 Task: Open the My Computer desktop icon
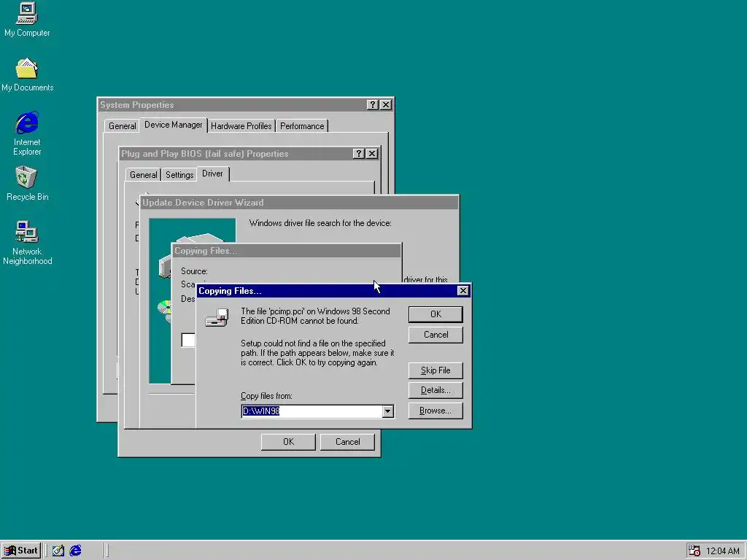point(27,19)
